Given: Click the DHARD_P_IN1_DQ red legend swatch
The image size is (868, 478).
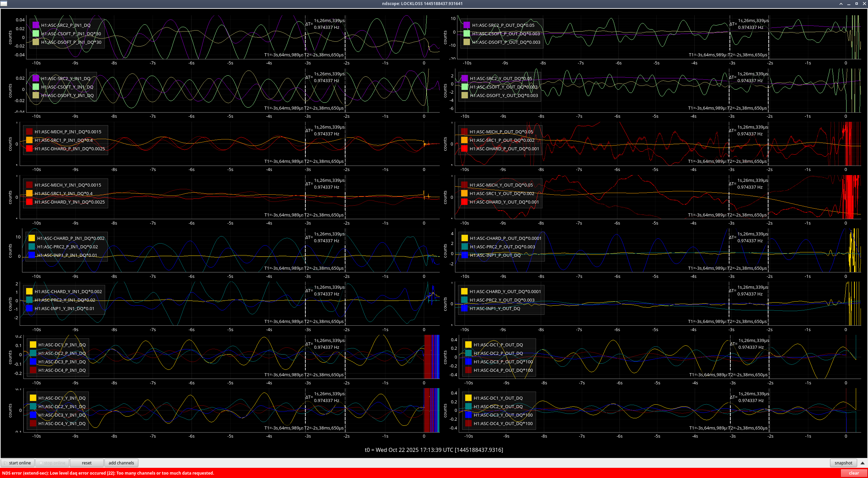Looking at the screenshot, I should 29,149.
